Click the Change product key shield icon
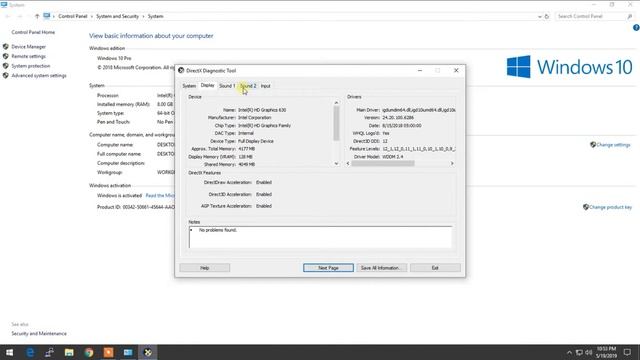This screenshot has width=640, height=360. pyautogui.click(x=586, y=207)
